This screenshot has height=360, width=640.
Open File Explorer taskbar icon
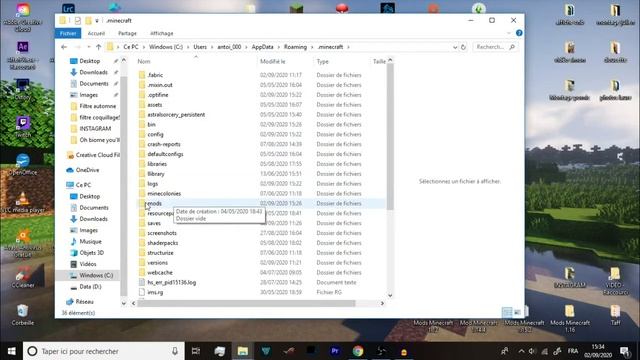click(x=243, y=351)
